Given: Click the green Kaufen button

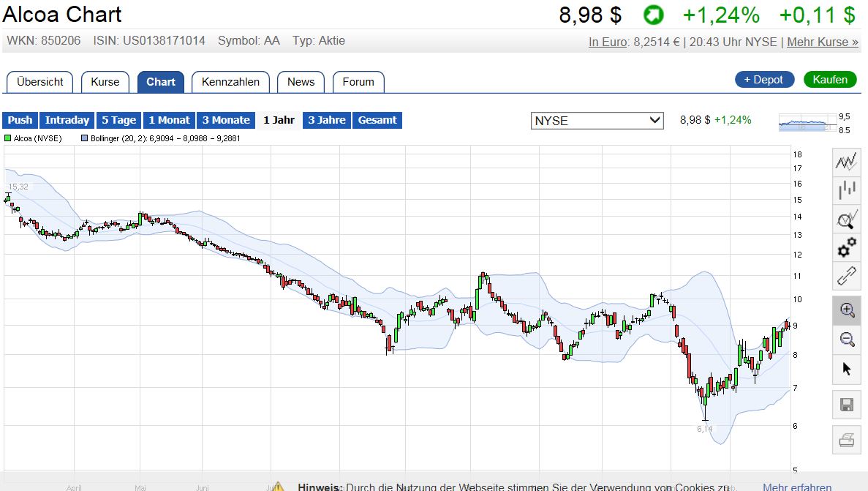Looking at the screenshot, I should tap(830, 80).
